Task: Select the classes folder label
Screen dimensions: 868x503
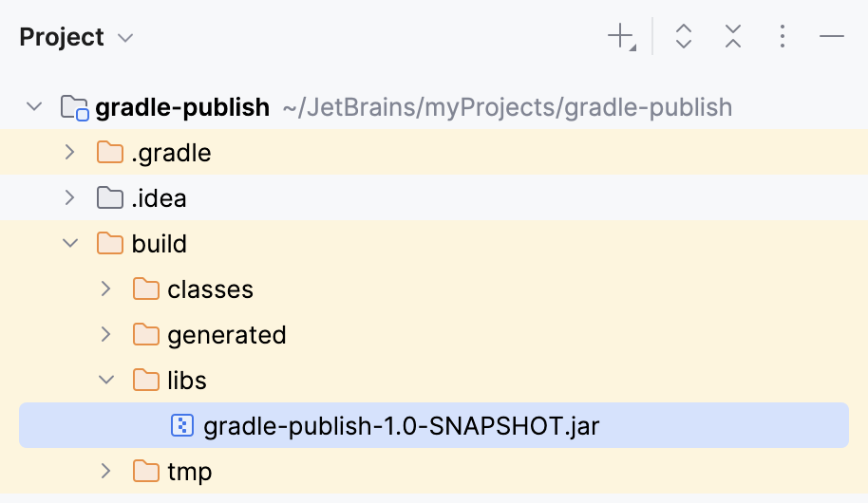Action: pos(210,289)
